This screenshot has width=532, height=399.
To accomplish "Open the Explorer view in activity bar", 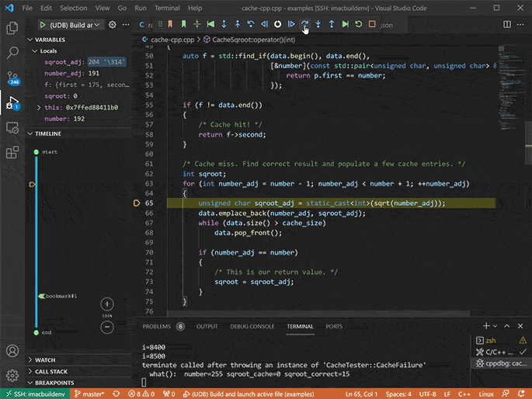I will click(12, 28).
